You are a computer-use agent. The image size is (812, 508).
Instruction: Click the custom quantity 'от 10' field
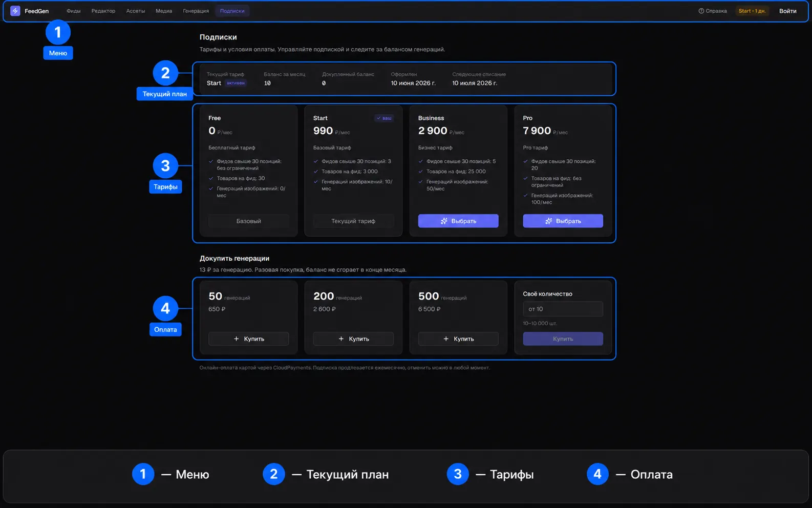pyautogui.click(x=563, y=309)
